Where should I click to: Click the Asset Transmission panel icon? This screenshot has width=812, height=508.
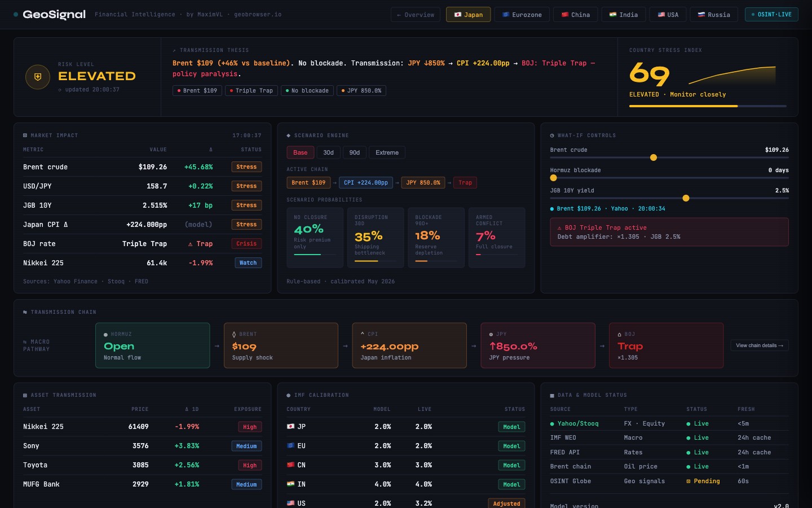pos(25,395)
